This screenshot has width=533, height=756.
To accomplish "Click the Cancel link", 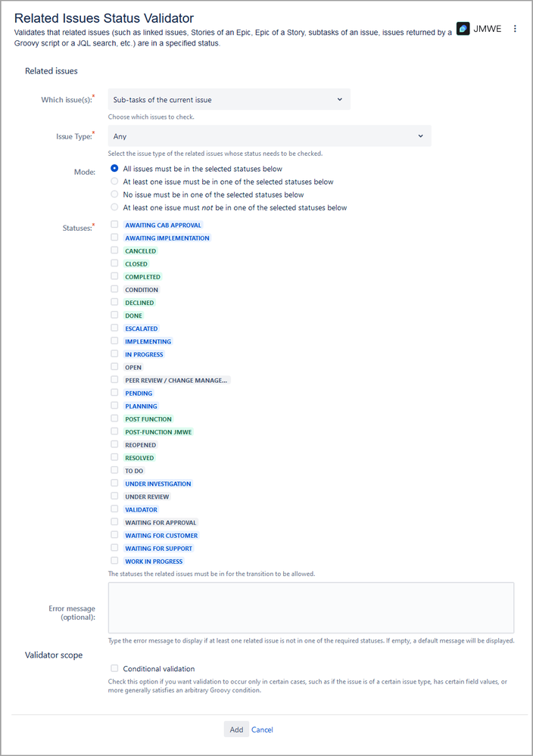I will (x=262, y=729).
